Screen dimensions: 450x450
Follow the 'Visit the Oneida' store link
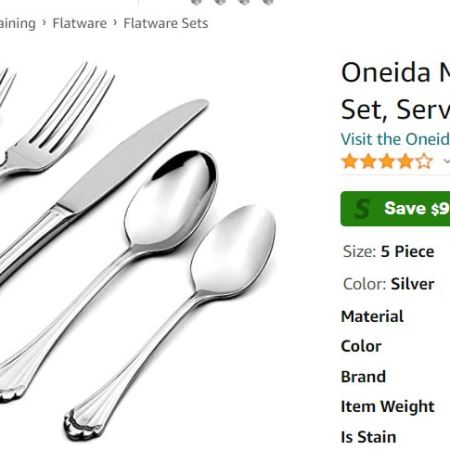[x=395, y=139]
